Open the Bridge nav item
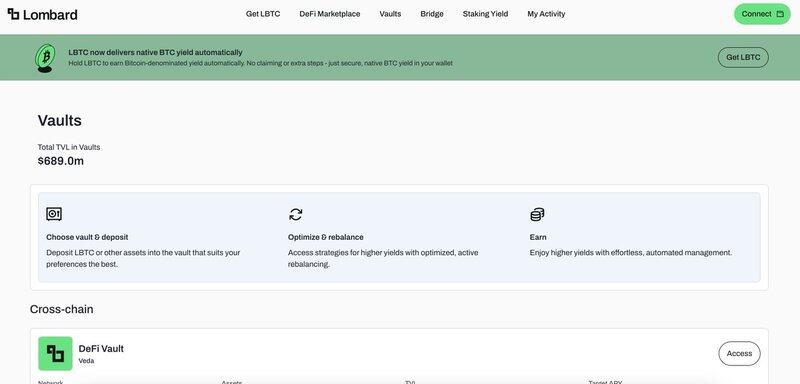This screenshot has width=800, height=384. [432, 14]
